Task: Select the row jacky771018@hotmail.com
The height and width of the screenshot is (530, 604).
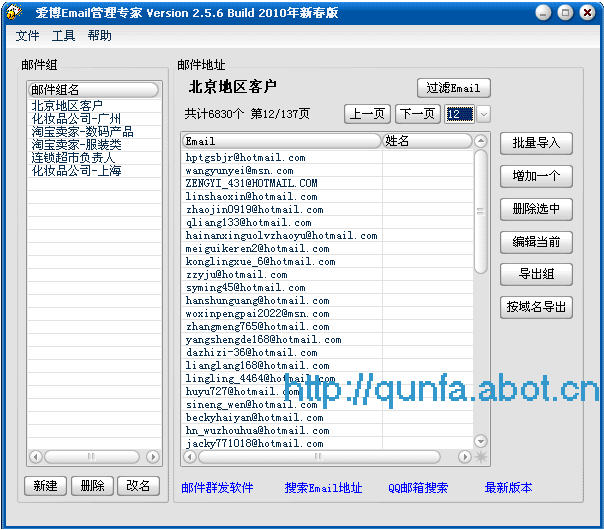Action: [x=328, y=444]
